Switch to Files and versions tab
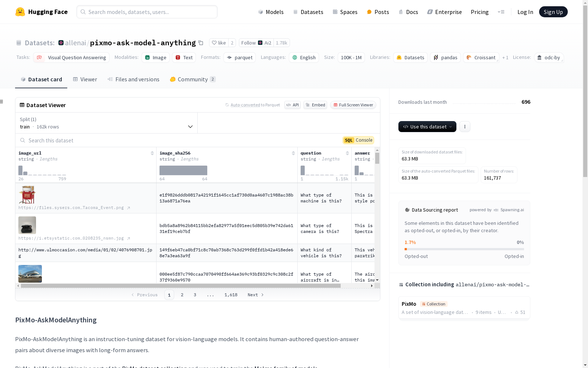The width and height of the screenshot is (588, 368). pos(133,79)
